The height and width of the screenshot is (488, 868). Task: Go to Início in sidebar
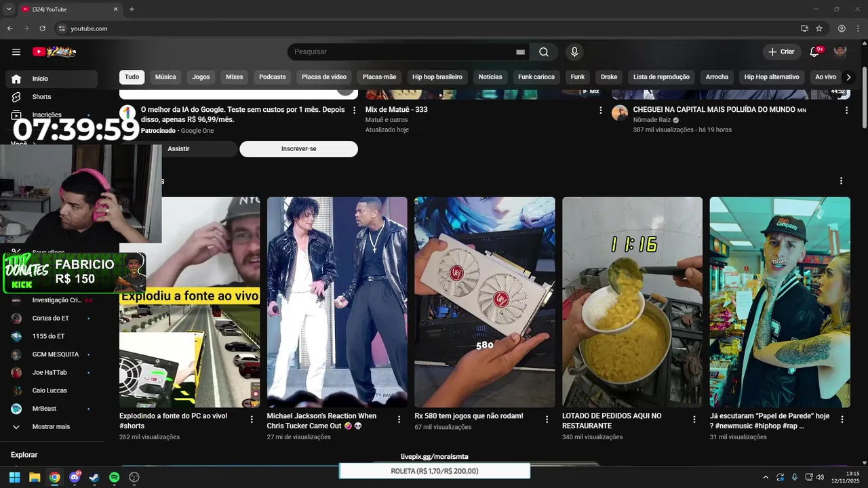pyautogui.click(x=53, y=79)
